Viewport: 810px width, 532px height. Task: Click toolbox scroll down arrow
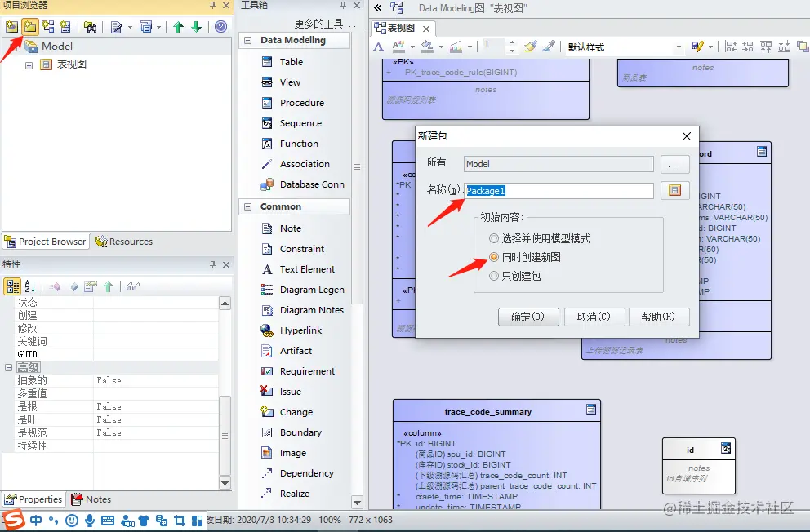[357, 502]
